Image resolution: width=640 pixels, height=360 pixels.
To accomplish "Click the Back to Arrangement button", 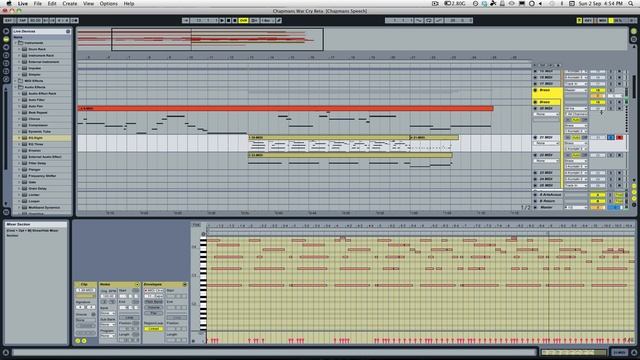I will tap(254, 20).
